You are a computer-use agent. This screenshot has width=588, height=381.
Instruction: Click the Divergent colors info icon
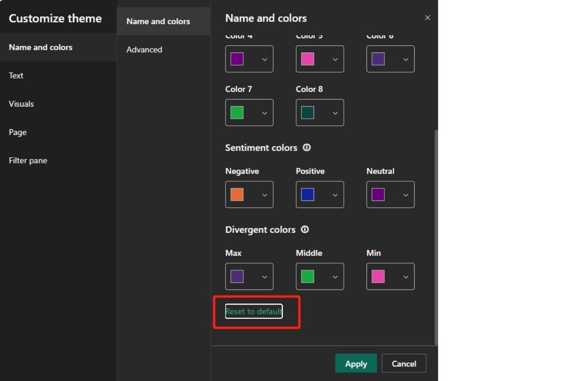305,229
